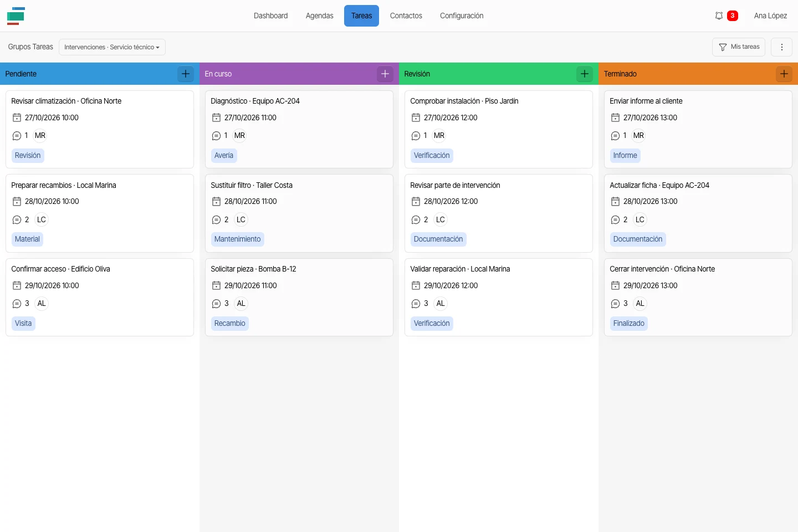Add a task to En curso column

point(385,74)
